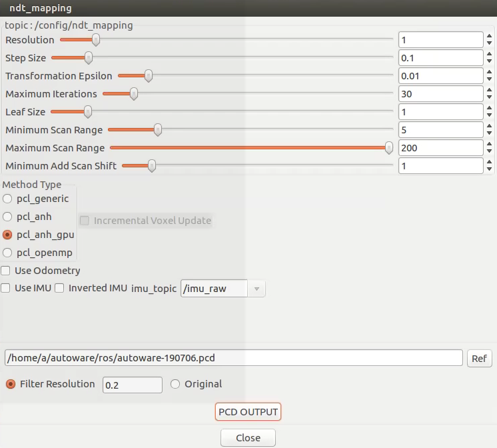Image resolution: width=497 pixels, height=448 pixels.
Task: Click the Filter Resolution field showing 0.2
Action: 133,385
